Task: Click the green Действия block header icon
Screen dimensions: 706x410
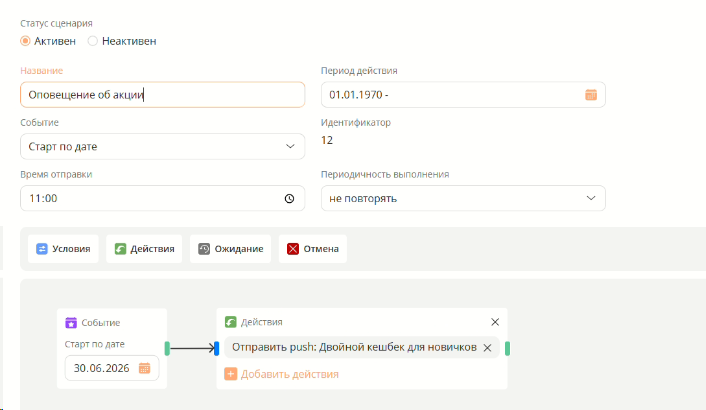Action: pos(231,322)
